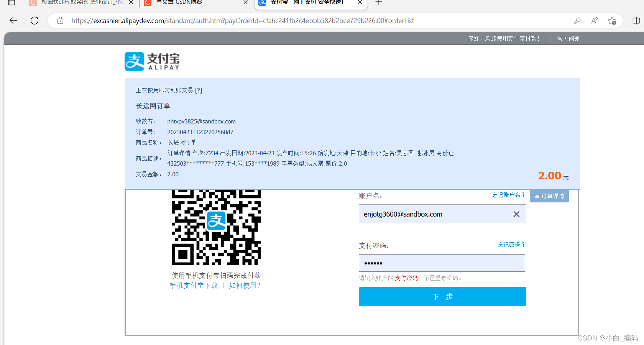Click the payee email nhtvpv3825@sandbox.com
The height and width of the screenshot is (345, 644).
[202, 122]
